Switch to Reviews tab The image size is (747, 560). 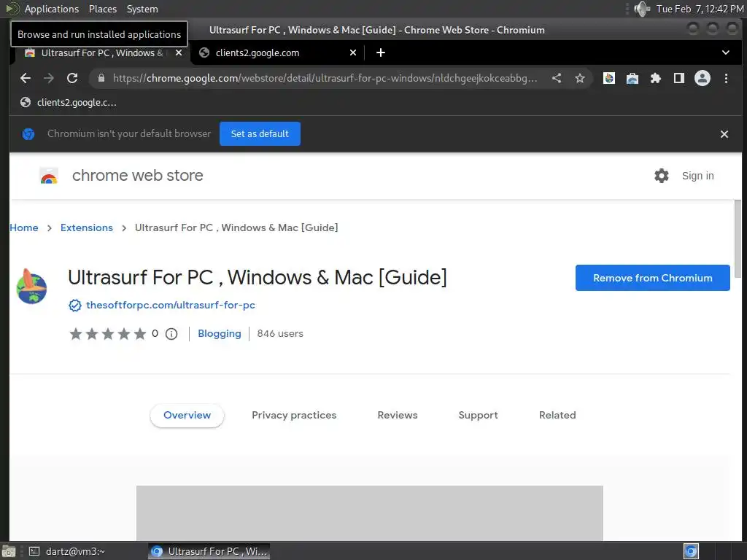click(x=398, y=415)
